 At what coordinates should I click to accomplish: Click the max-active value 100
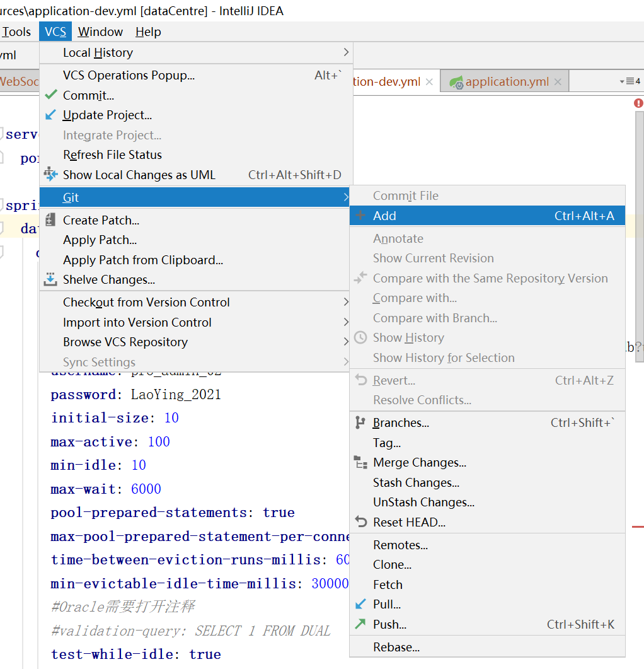click(x=159, y=441)
